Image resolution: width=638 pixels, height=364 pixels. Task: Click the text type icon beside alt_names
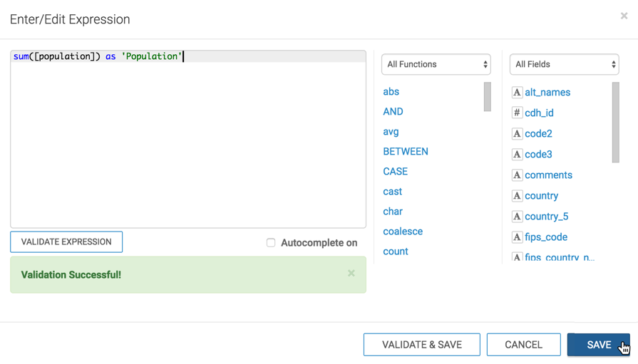517,93
